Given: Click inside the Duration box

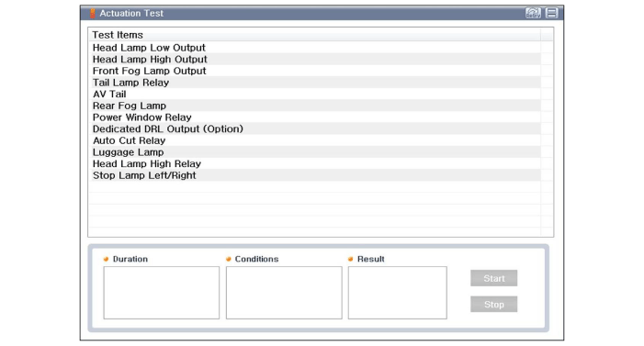Looking at the screenshot, I should click(162, 293).
